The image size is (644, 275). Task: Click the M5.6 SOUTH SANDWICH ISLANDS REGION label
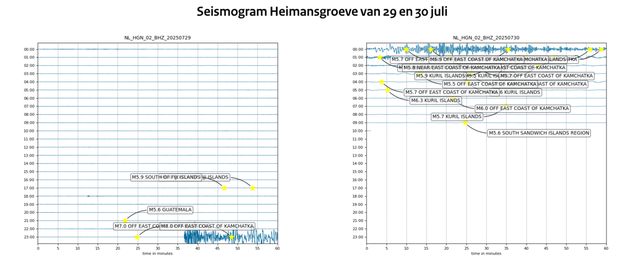539,133
